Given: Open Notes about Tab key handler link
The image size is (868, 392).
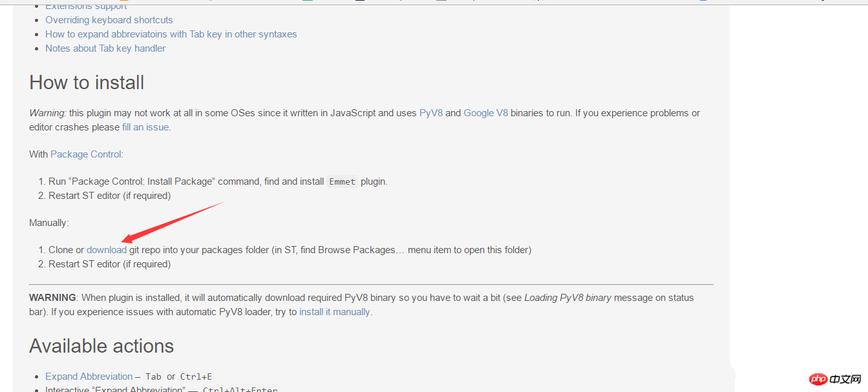Looking at the screenshot, I should 105,48.
